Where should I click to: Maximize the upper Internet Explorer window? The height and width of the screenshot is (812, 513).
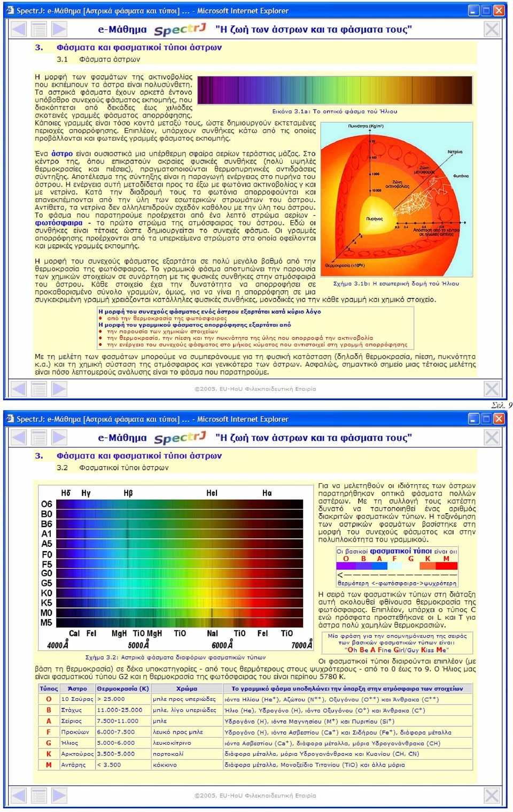coord(486,10)
